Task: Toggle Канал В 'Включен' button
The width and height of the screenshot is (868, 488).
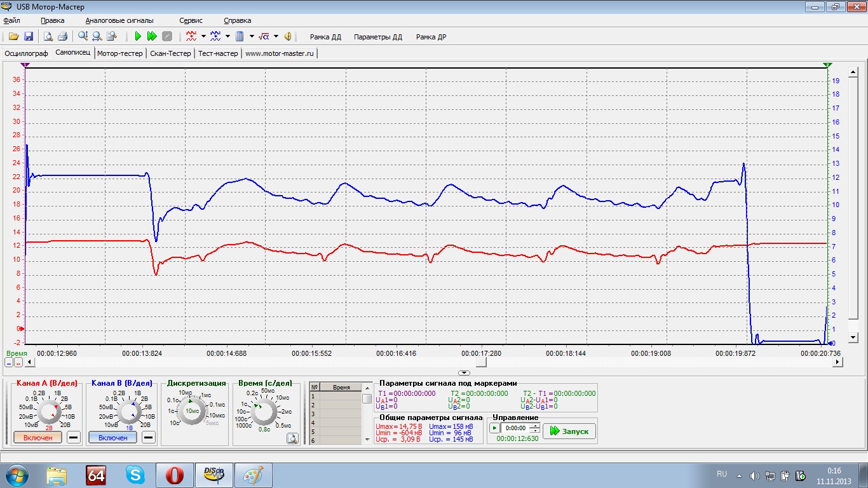Action: [x=112, y=438]
